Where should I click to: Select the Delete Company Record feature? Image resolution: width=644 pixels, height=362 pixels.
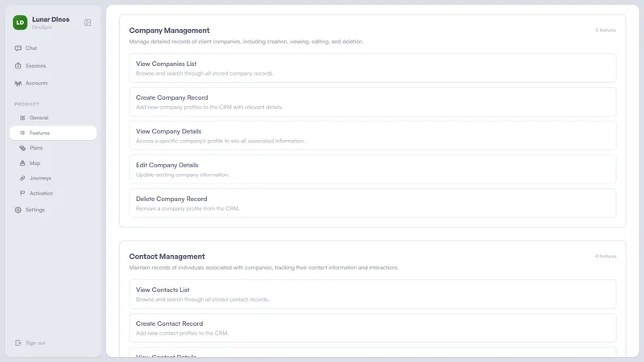click(373, 204)
